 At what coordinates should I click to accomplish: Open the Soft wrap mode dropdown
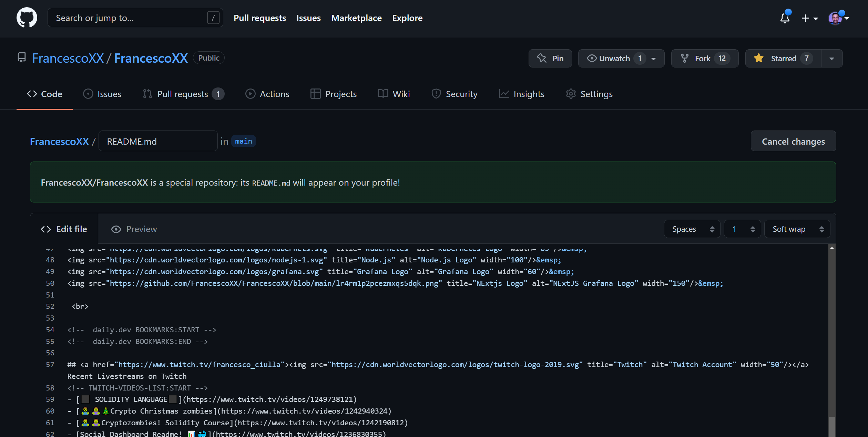(x=797, y=229)
